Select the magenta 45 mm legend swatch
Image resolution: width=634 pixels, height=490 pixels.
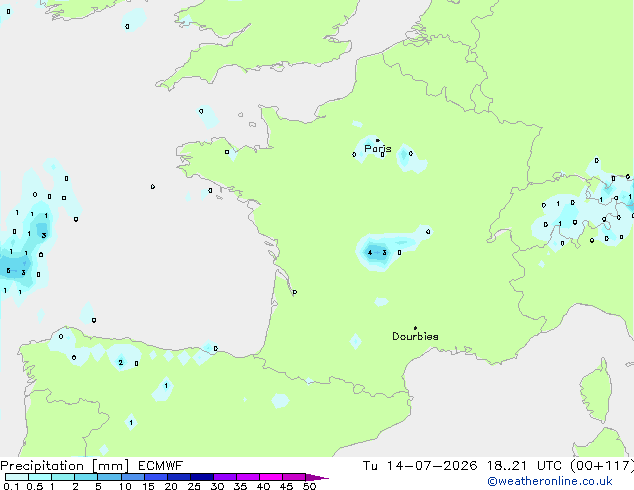294,477
